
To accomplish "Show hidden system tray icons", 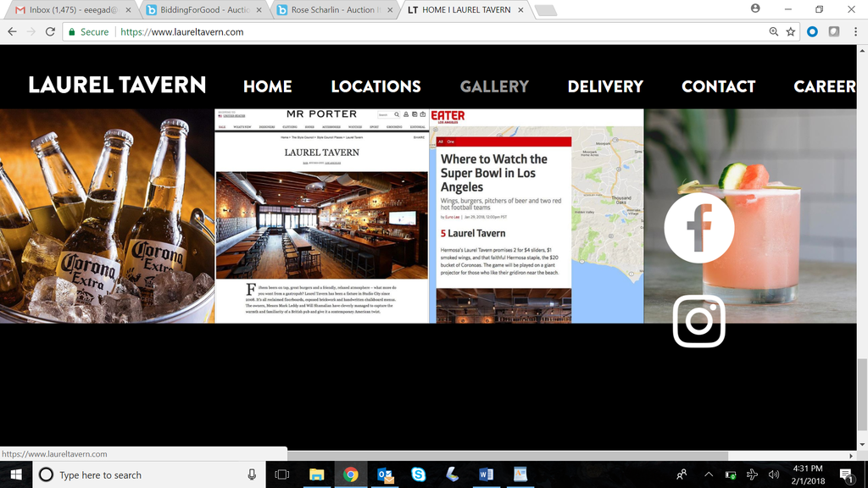I will [709, 474].
